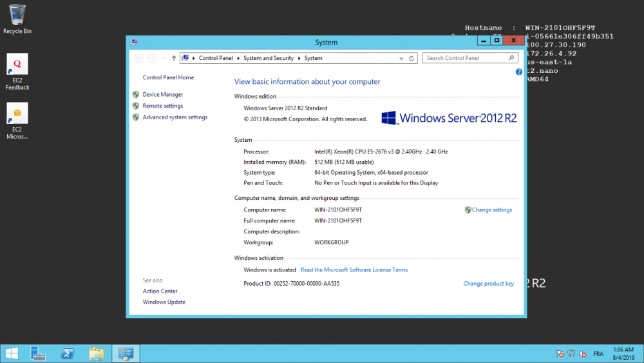644x363 pixels.
Task: Click the shield icon beside Device Manager
Action: [x=136, y=95]
